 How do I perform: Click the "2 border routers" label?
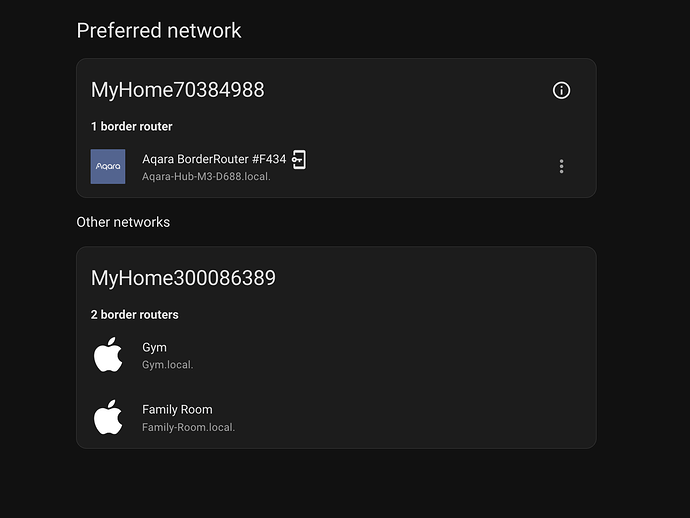135,315
